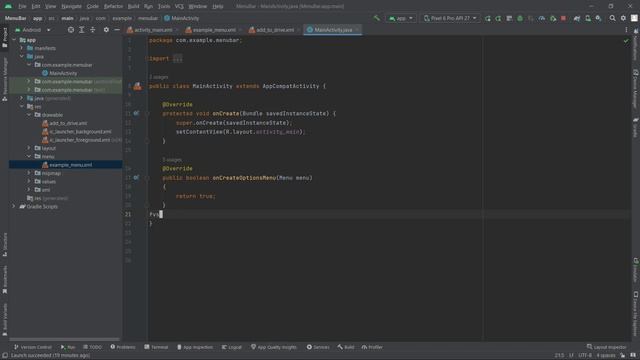Click the red Stop button
This screenshot has height=360, width=640.
[x=563, y=18]
